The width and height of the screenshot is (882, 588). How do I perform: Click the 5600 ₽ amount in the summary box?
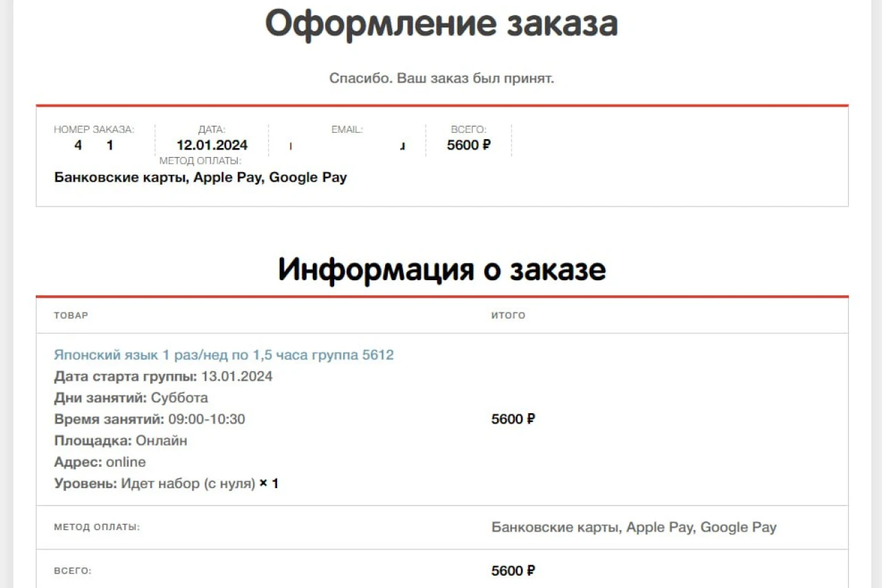[469, 145]
